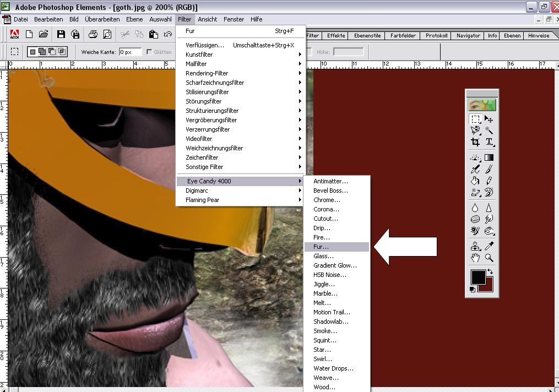Viewport: 559px width, 392px height.
Task: Choose Verflüssigen... from Filter menu
Action: click(x=241, y=45)
